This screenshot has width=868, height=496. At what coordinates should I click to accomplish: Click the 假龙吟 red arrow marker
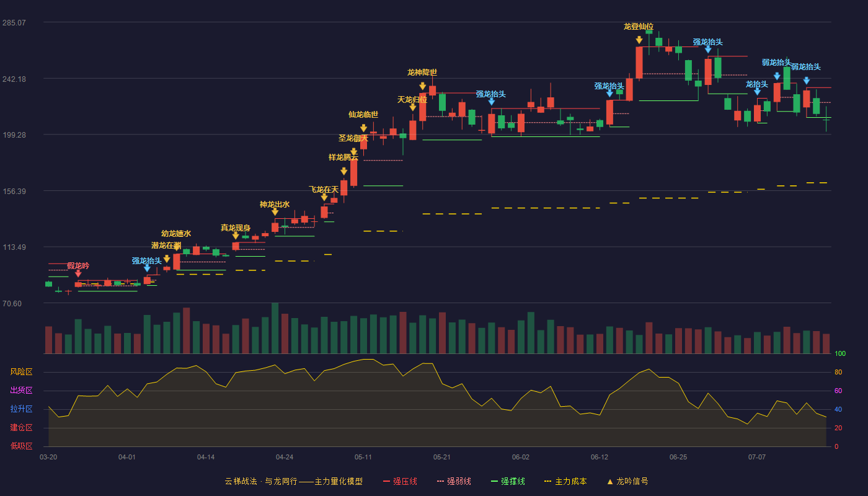point(78,273)
